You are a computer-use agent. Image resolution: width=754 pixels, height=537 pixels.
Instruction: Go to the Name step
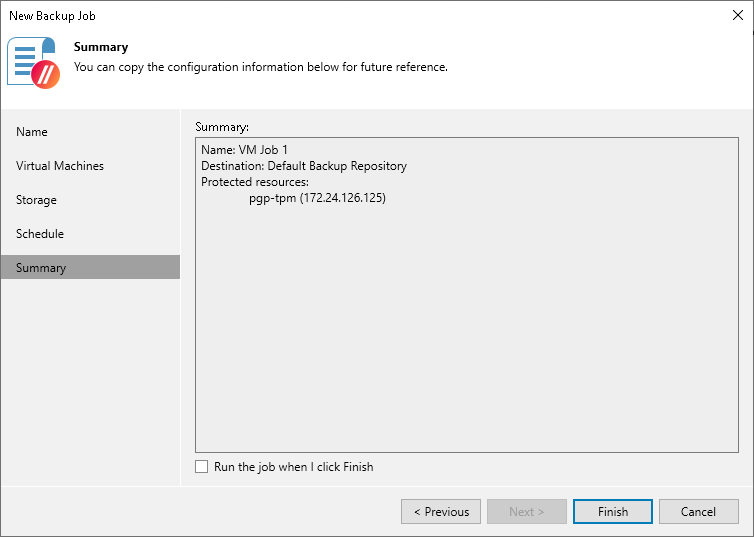32,132
